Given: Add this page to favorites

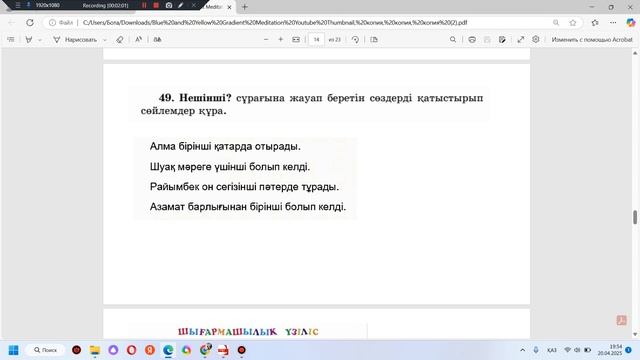Looking at the screenshot, I should (x=573, y=22).
